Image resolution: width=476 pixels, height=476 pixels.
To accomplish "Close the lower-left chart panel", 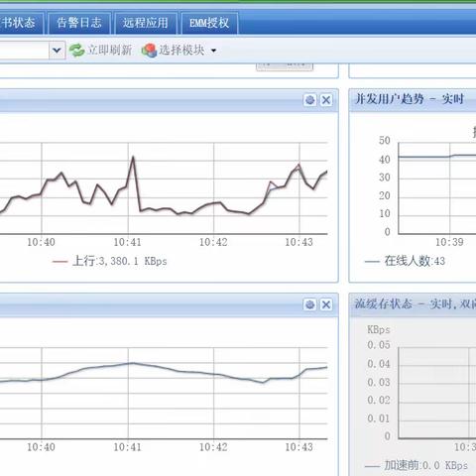I will coord(326,304).
